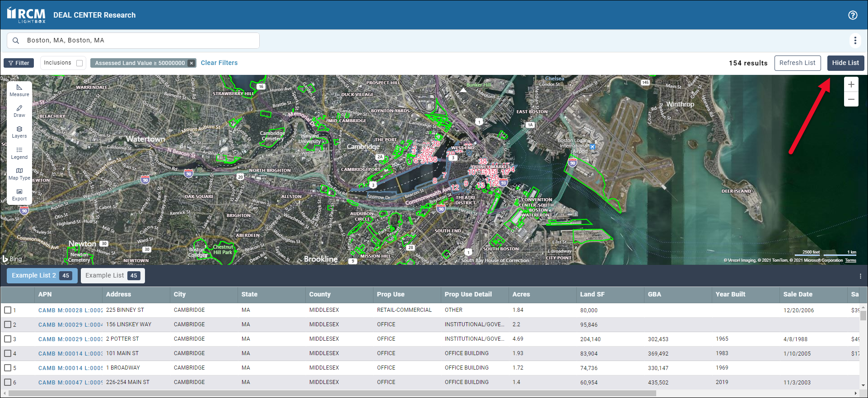868x398 pixels.
Task: Click the Boston, MA search field
Action: tap(135, 41)
